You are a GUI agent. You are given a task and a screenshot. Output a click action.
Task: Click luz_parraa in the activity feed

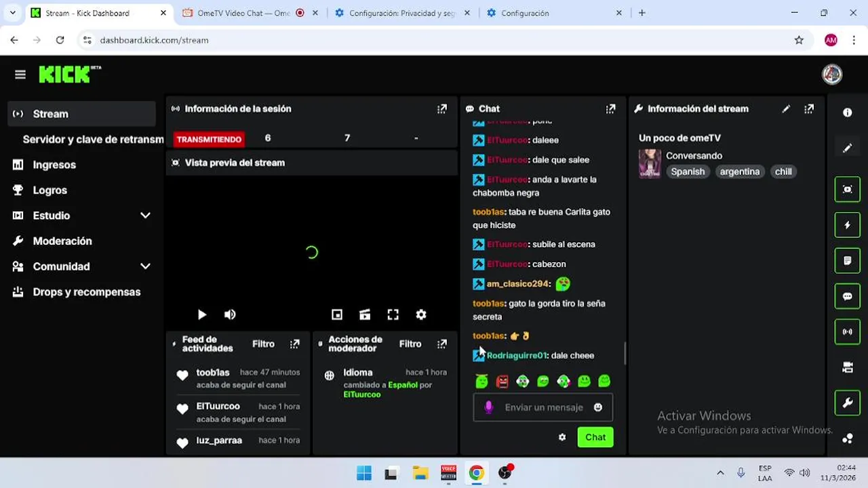point(219,441)
